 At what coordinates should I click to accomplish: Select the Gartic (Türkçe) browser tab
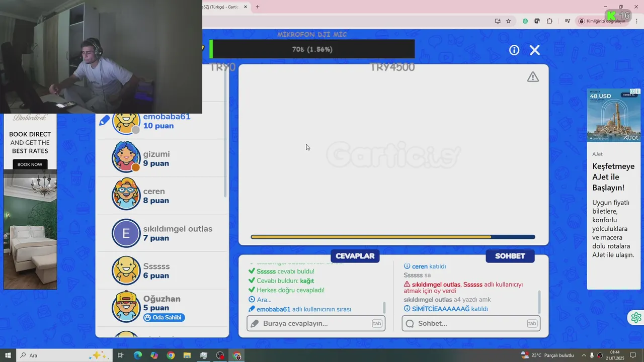(221, 7)
